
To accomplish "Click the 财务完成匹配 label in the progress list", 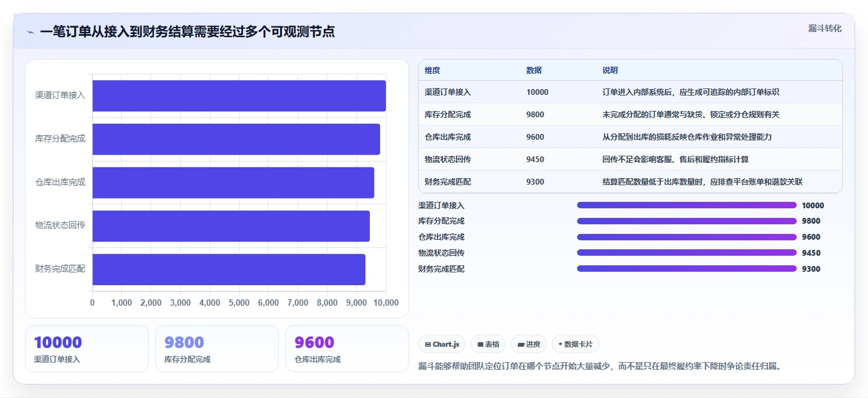I will pos(441,269).
